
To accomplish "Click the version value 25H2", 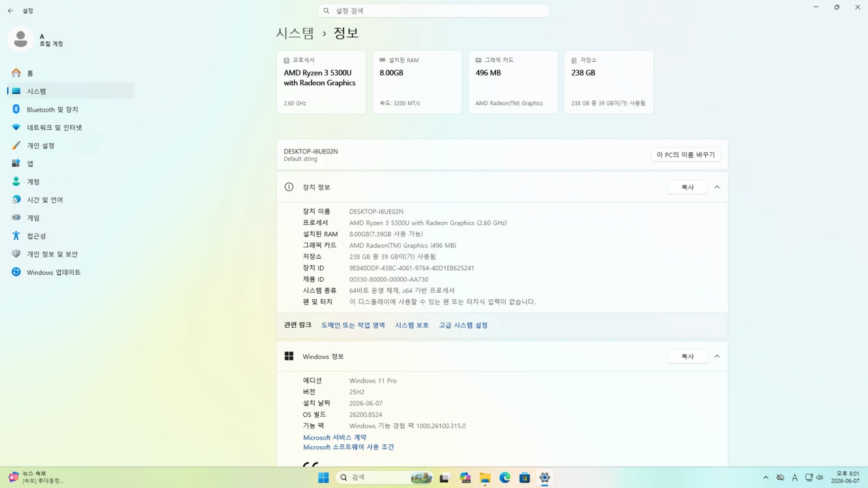I will (357, 392).
